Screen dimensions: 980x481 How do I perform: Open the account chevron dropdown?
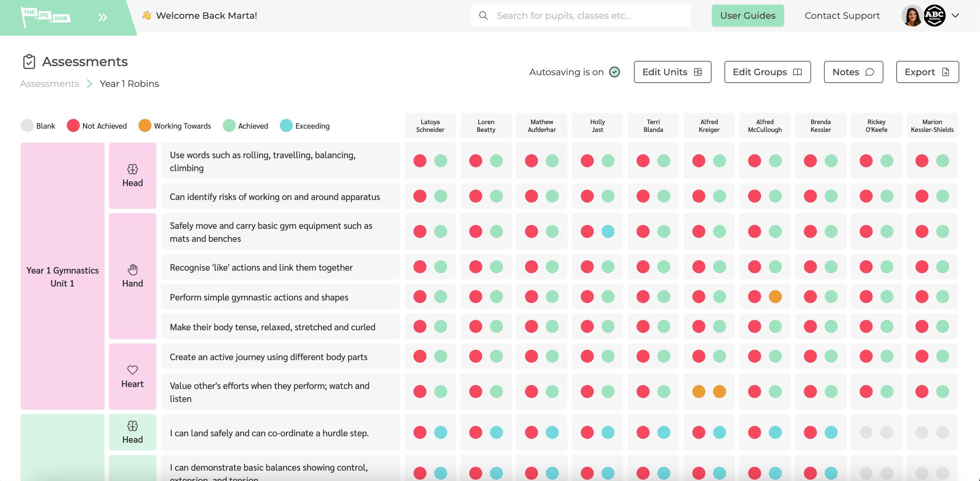click(x=955, y=15)
